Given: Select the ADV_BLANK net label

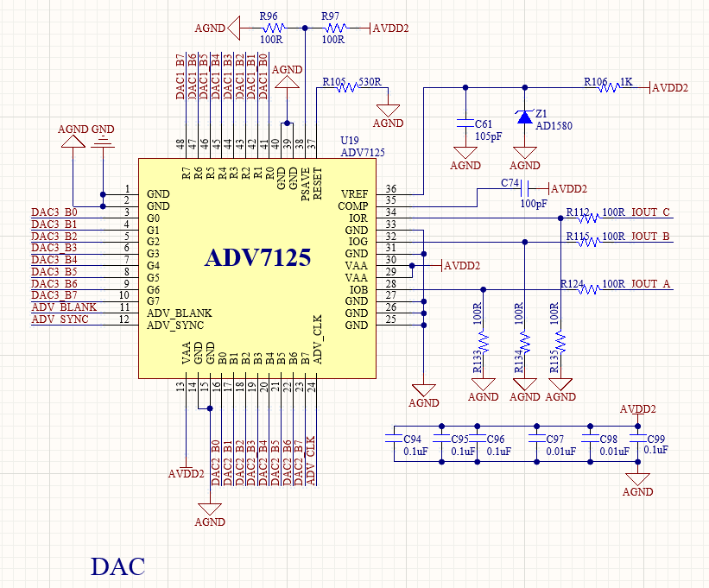Looking at the screenshot, I should (64, 307).
